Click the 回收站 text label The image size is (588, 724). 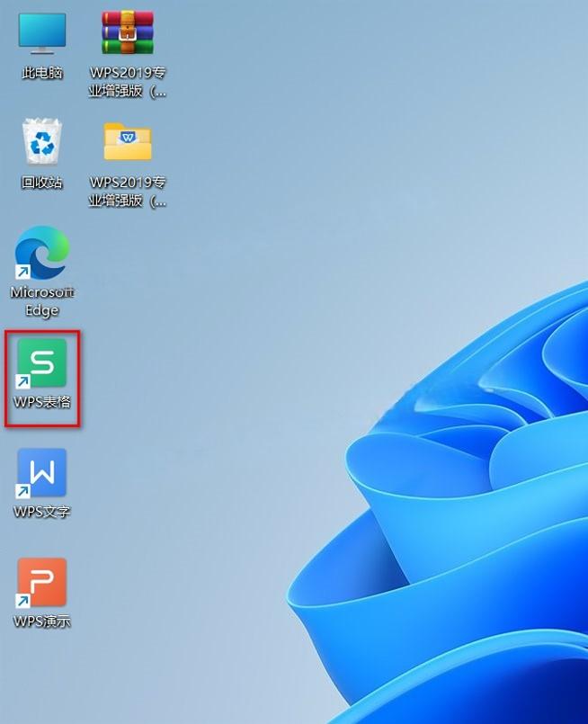(42, 183)
